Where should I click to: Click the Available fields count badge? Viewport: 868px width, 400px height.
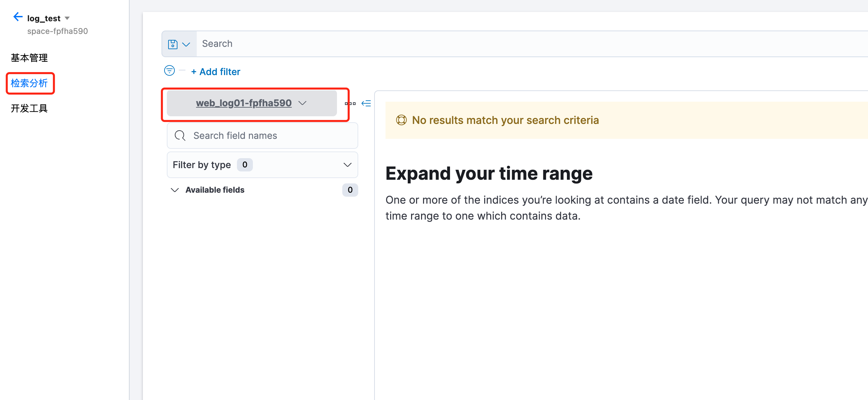coord(350,190)
